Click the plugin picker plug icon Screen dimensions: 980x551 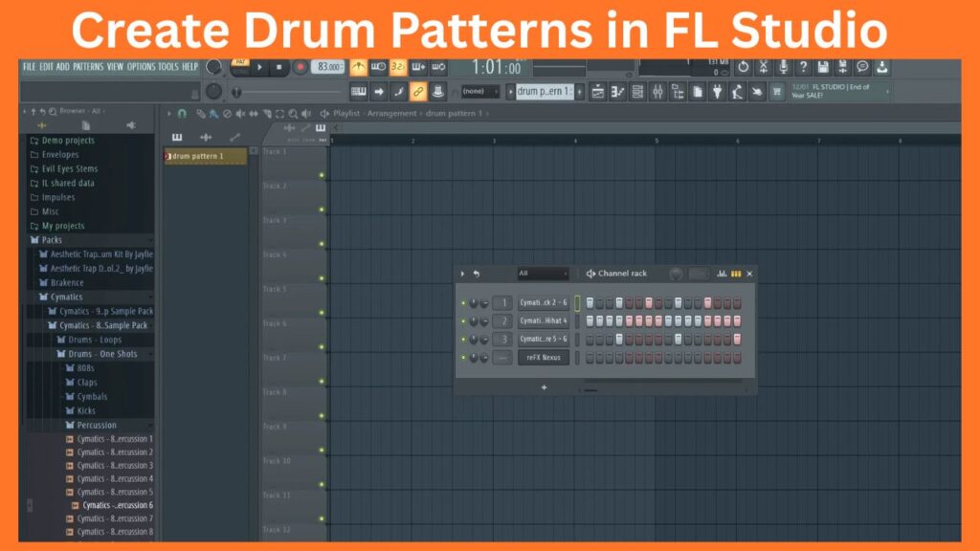(x=718, y=92)
